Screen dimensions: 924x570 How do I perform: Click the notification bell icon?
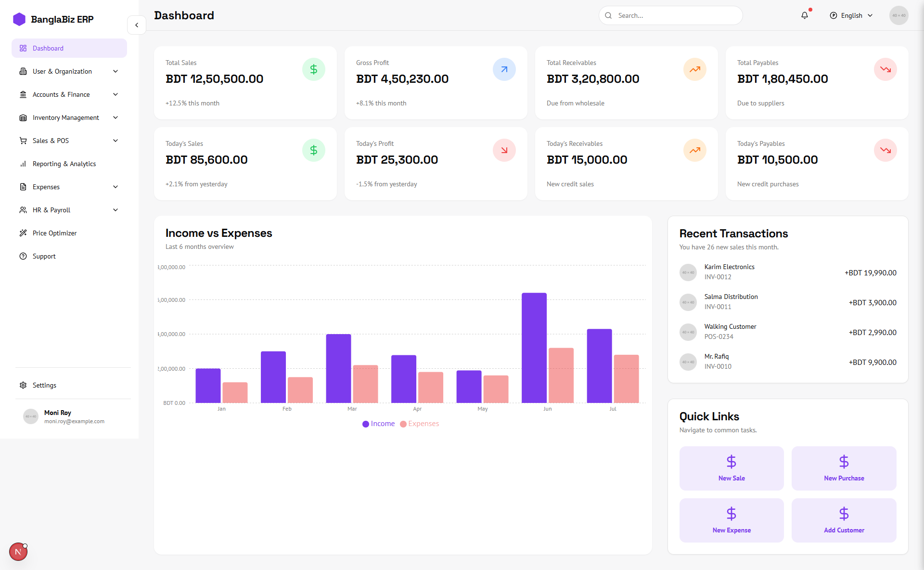coord(804,15)
